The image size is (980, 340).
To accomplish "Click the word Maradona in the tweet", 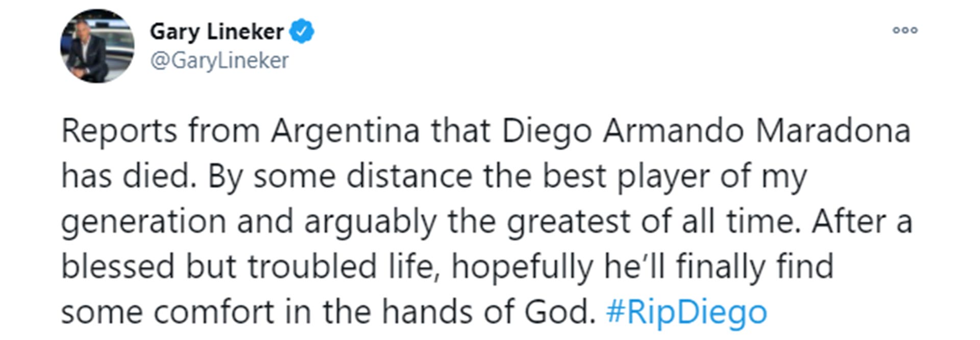I will (834, 131).
